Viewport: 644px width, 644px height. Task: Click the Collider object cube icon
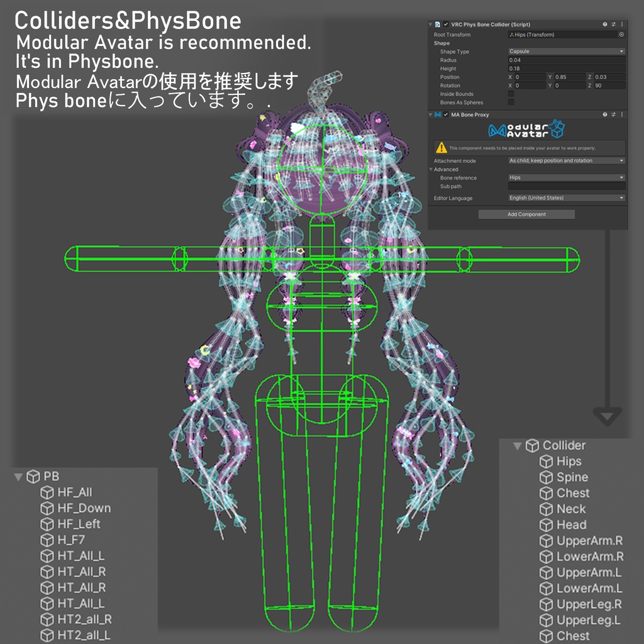pyautogui.click(x=532, y=445)
